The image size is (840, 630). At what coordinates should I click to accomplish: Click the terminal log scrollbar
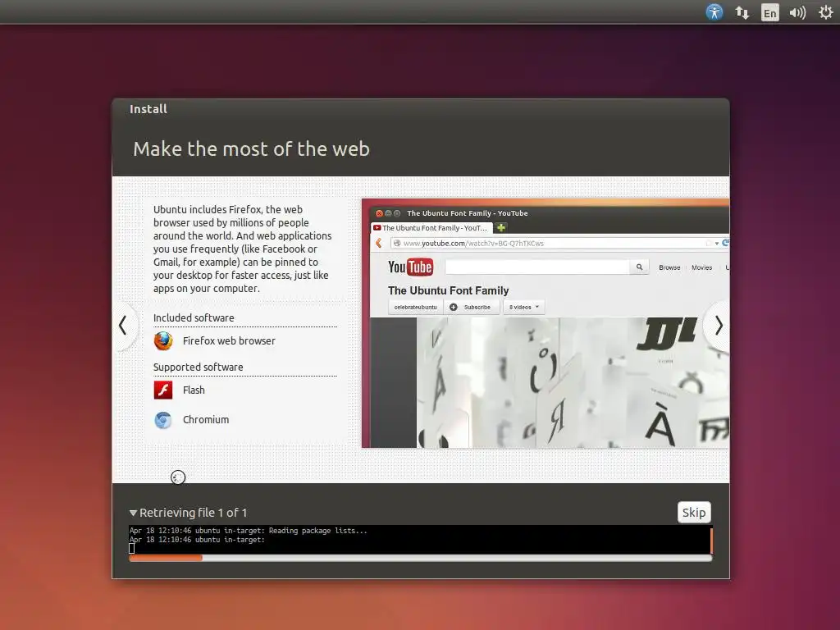711,540
